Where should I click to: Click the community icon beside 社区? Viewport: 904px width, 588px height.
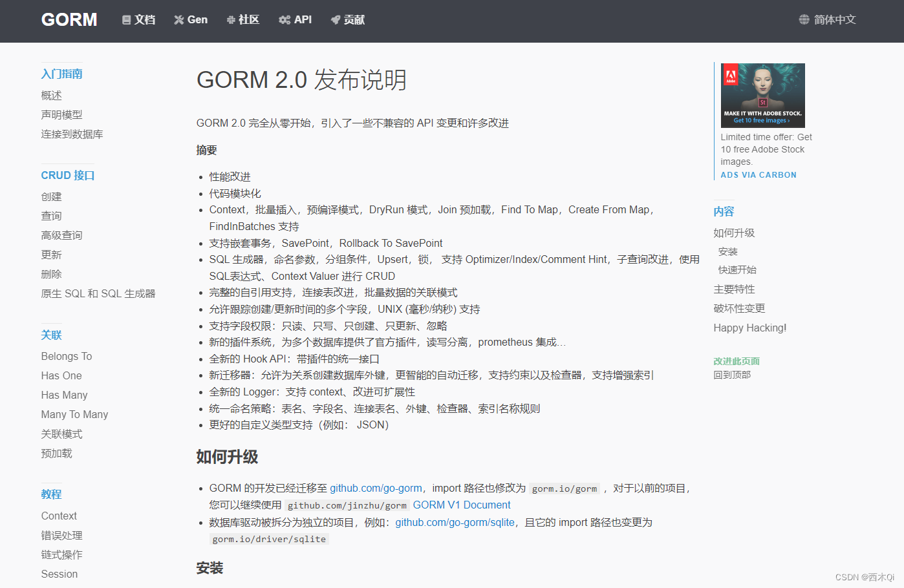(231, 19)
